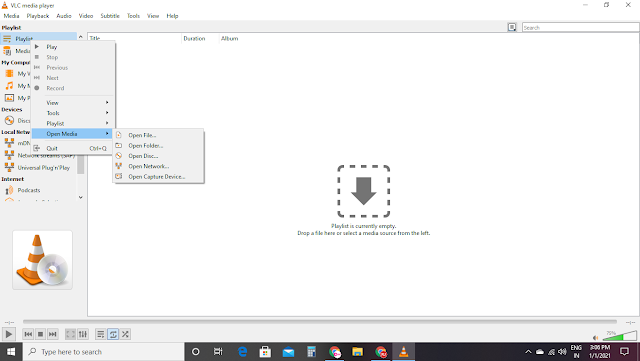Screen dimensions: 640x361
Task: Toggle the playlist view button
Action: pos(100,334)
